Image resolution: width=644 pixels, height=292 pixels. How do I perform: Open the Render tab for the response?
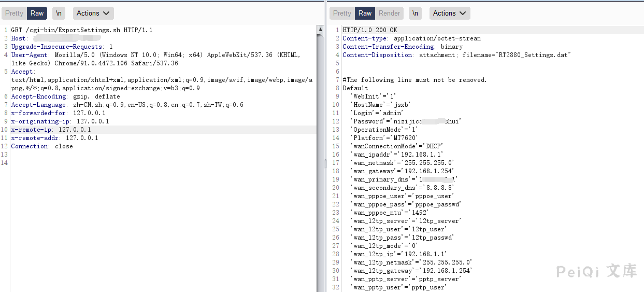pos(389,13)
